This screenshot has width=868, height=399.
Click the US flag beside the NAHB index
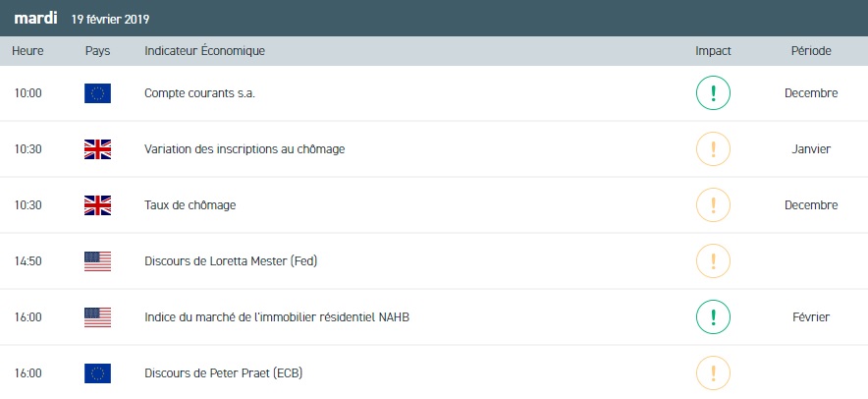[x=97, y=317]
